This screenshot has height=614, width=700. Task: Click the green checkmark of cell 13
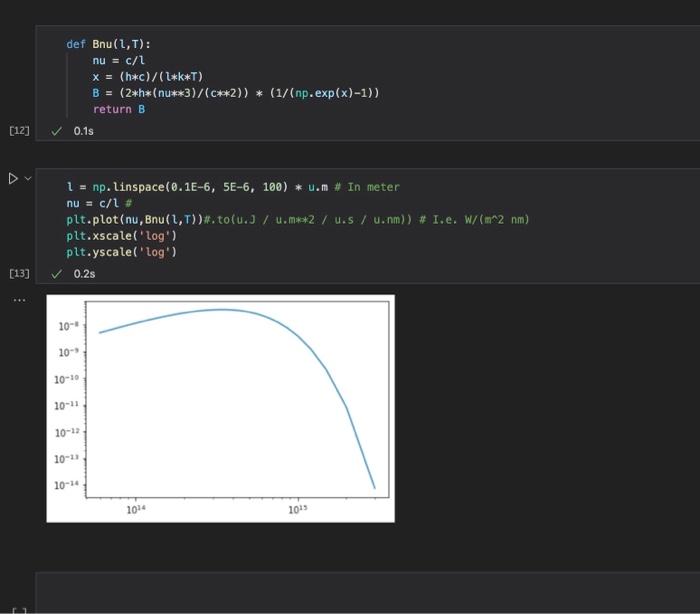click(x=56, y=274)
